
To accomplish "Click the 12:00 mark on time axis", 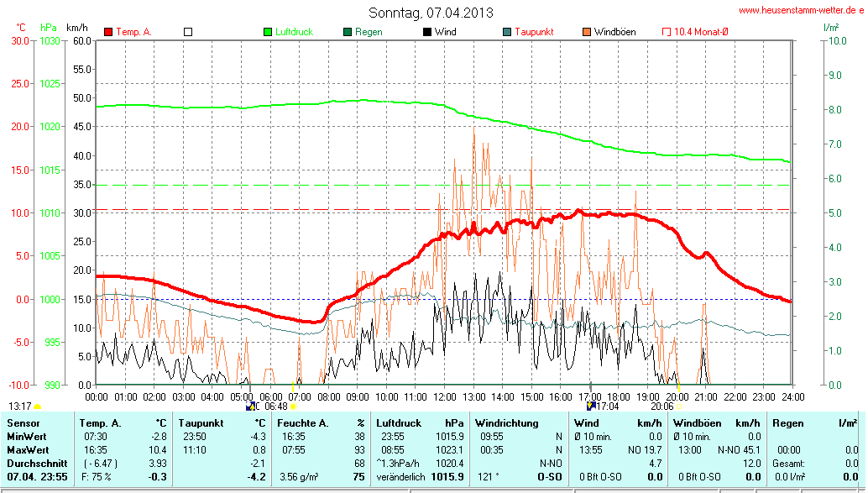I will pos(444,396).
